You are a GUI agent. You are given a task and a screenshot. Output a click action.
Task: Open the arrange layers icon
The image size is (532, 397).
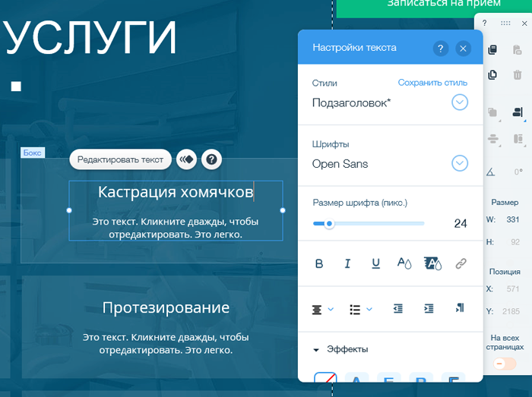492,112
